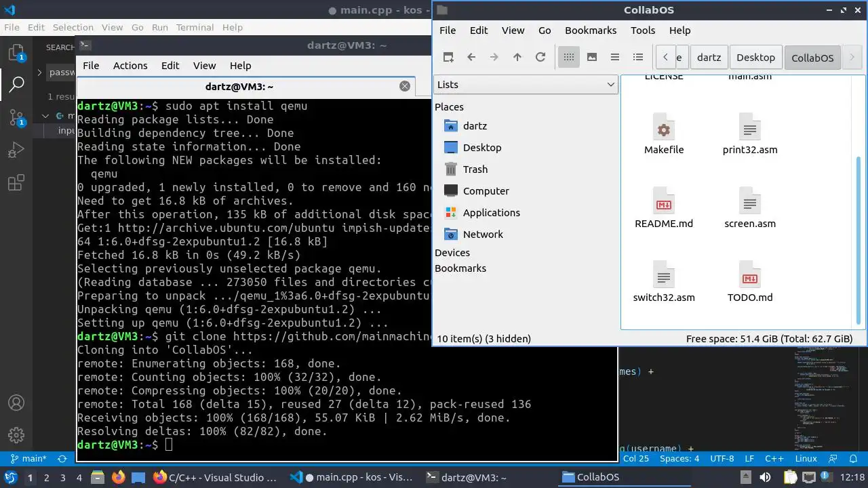Select the Makefile file icon
The image size is (868, 488).
[664, 134]
